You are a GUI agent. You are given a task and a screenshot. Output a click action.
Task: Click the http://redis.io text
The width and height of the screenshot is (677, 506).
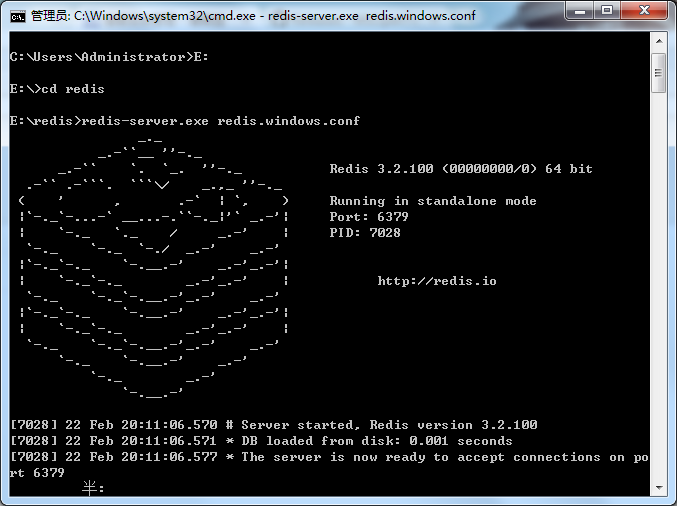437,281
